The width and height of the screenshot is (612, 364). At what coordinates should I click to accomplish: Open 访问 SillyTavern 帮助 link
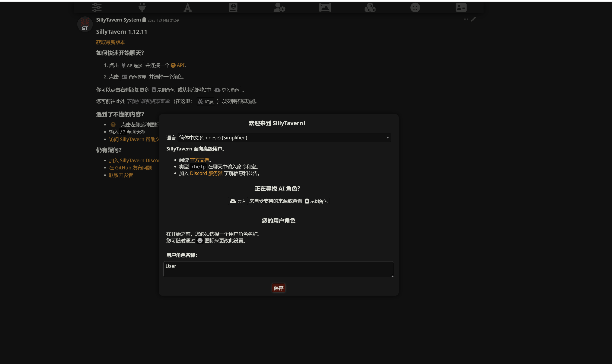coord(134,139)
